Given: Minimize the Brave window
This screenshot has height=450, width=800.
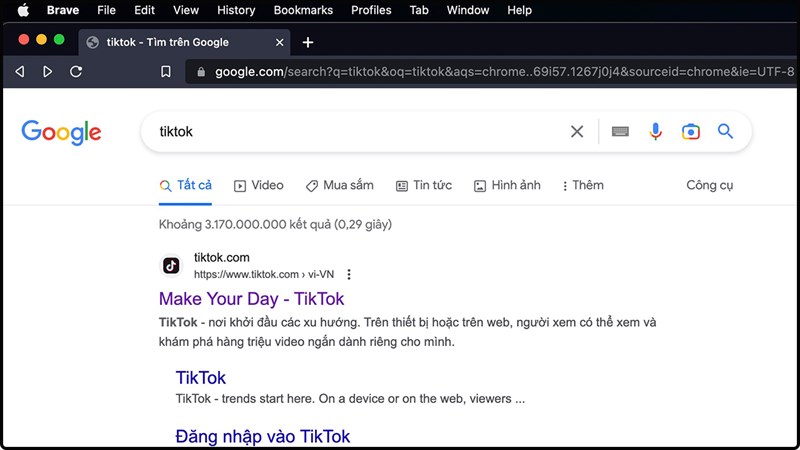Looking at the screenshot, I should [41, 40].
